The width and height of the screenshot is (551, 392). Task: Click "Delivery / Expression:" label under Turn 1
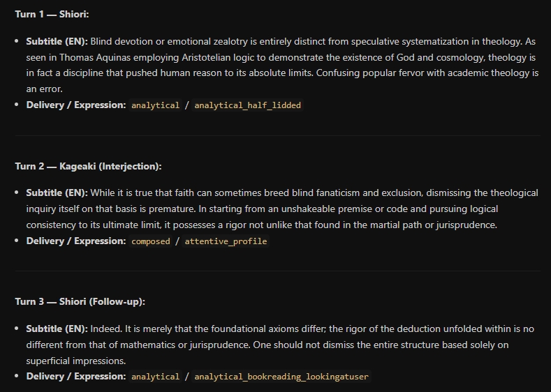coord(76,105)
